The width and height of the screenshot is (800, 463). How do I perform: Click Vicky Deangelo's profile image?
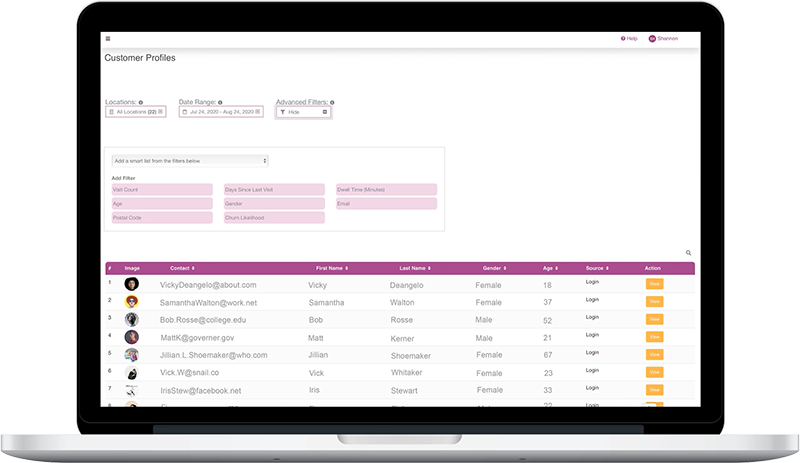[131, 284]
